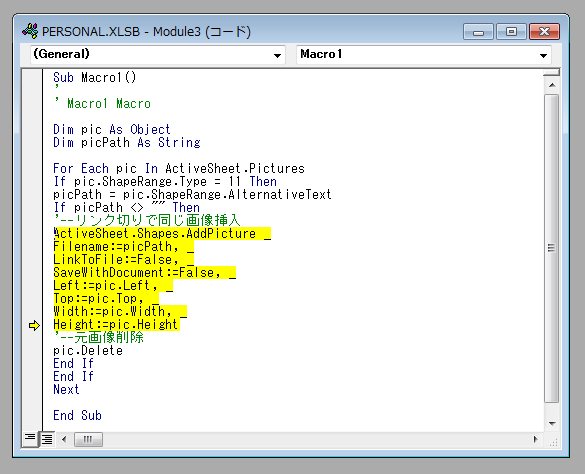The height and width of the screenshot is (474, 585).
Task: Place cursor on pic.Delete line
Action: [x=88, y=350]
